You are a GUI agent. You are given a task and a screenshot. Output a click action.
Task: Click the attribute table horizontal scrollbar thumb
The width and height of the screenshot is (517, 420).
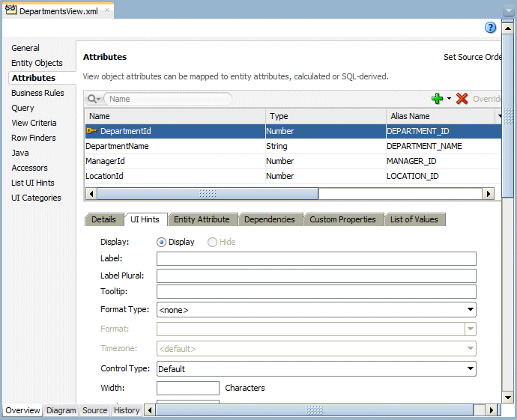pyautogui.click(x=208, y=193)
